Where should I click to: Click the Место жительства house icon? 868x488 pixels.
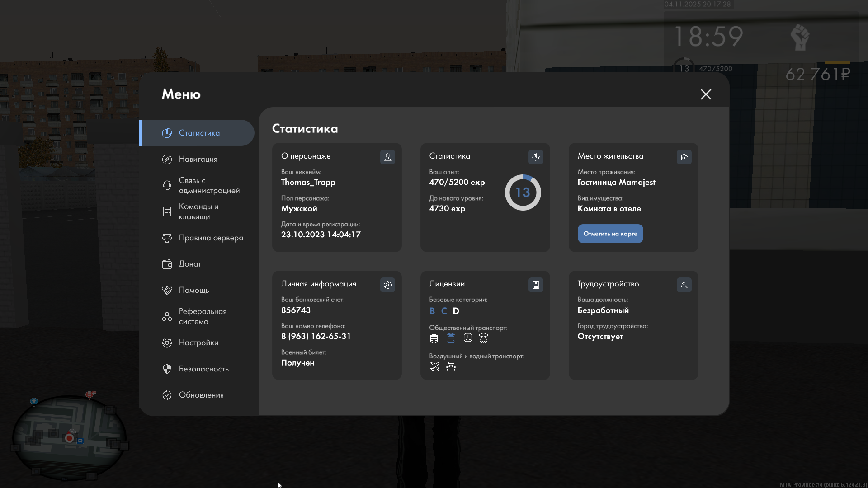[684, 157]
